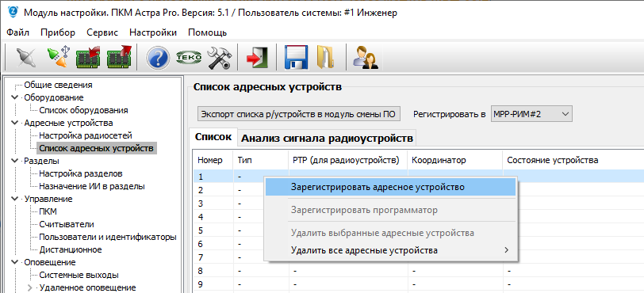Open file with yellow folder icon
Viewport: 644px width, 293px height.
pos(326,58)
